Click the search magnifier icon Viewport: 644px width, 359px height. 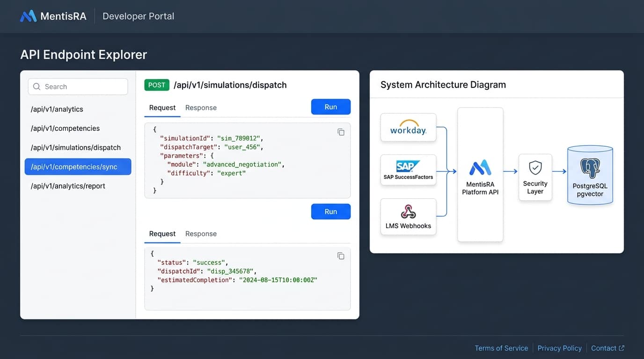click(x=37, y=86)
